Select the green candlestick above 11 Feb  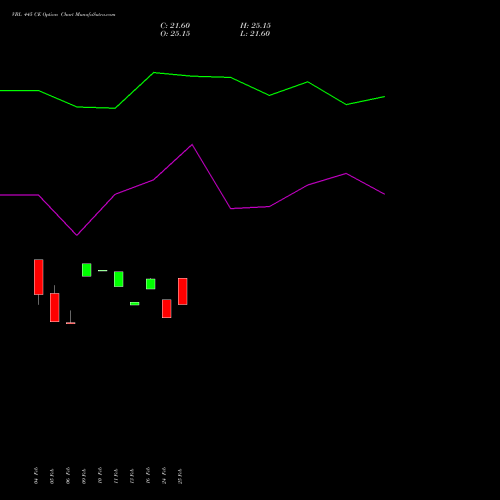(x=119, y=279)
